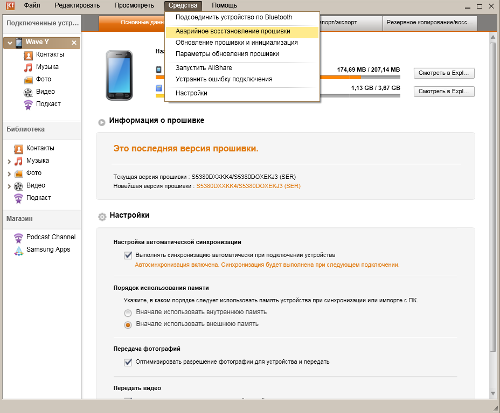Expand library Фото tree node

[x=9, y=174]
